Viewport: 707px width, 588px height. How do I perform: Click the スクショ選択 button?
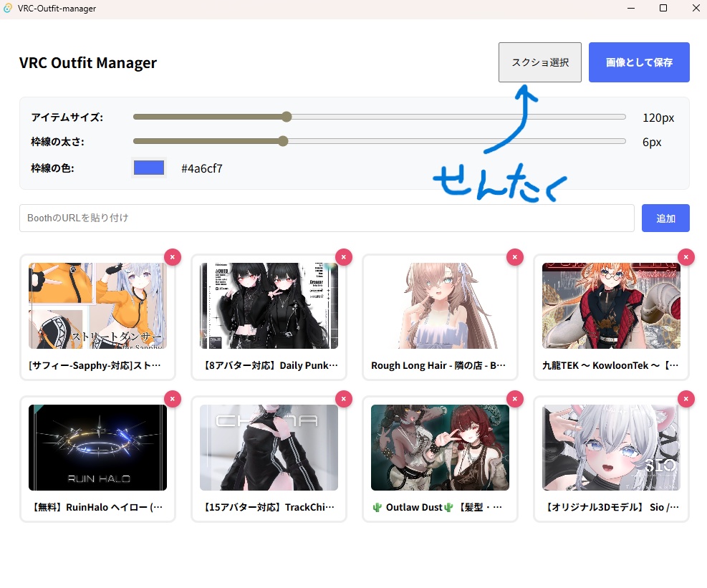pyautogui.click(x=539, y=62)
